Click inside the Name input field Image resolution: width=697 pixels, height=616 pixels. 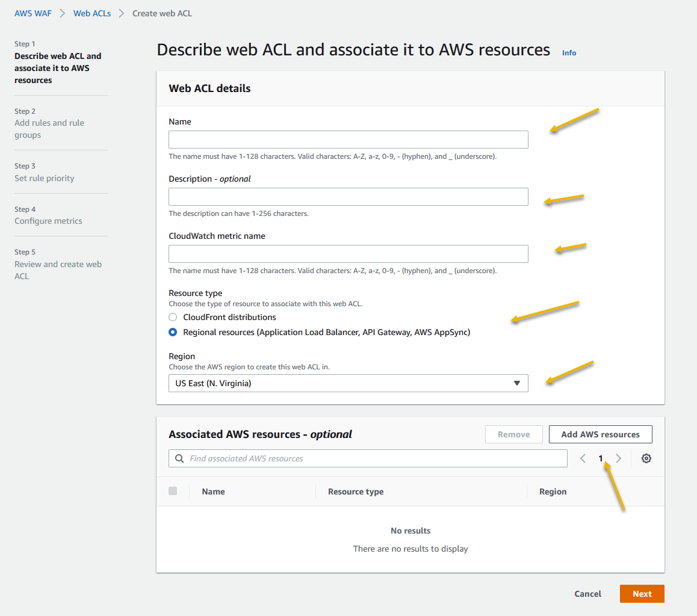348,139
